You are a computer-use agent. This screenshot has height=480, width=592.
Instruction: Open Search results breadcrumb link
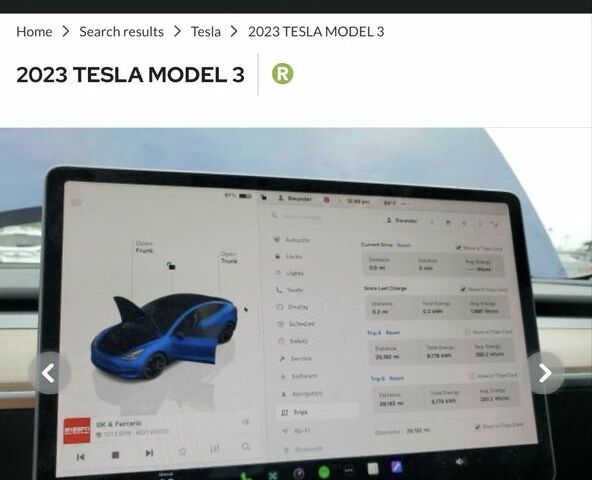[121, 32]
